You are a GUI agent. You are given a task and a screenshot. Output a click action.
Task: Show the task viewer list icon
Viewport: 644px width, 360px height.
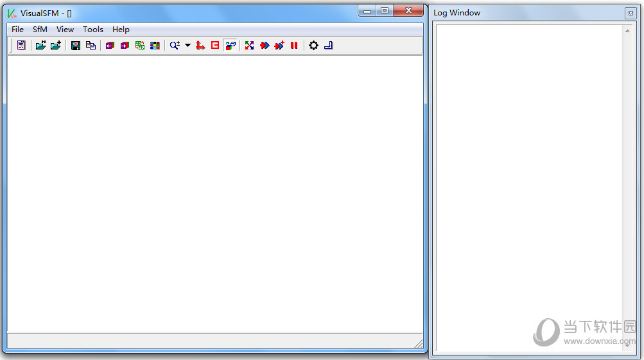(x=21, y=45)
